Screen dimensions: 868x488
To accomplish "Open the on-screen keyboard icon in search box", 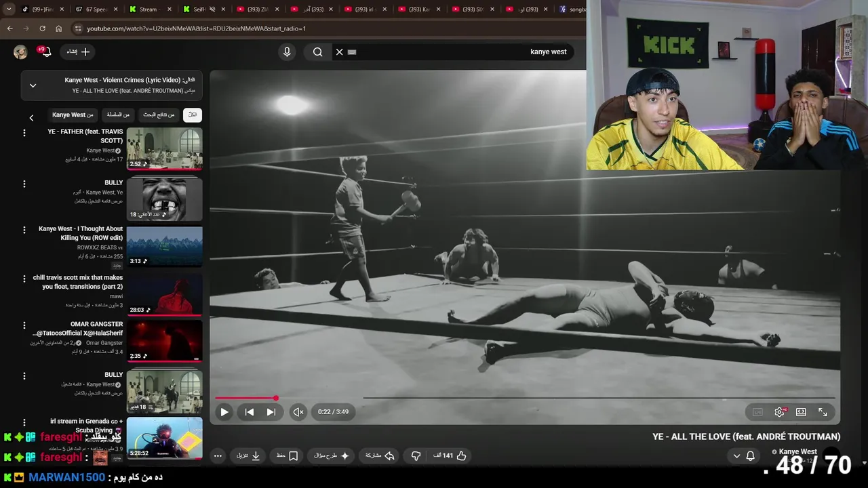I will point(352,52).
